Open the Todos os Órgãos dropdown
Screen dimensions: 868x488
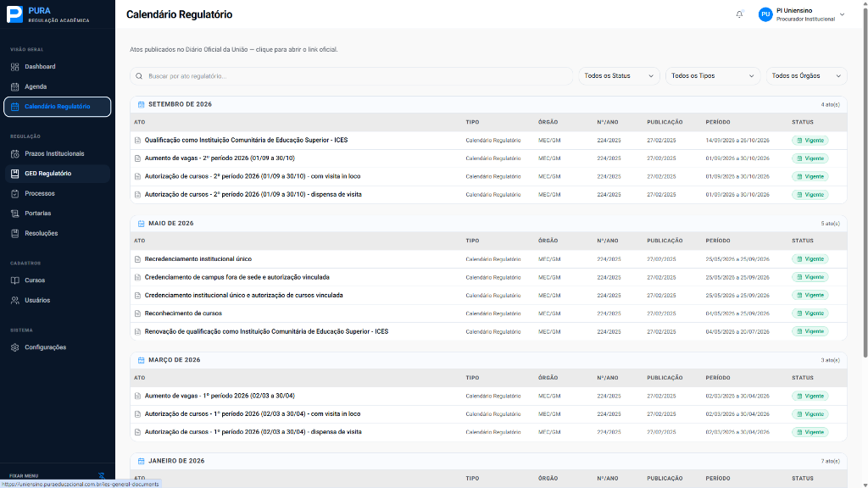pos(807,76)
